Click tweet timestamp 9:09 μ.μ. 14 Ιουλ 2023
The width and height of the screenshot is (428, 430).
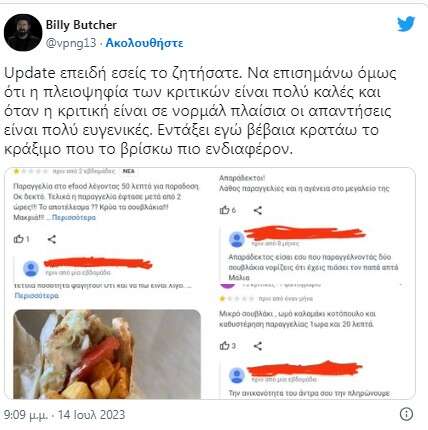(x=64, y=415)
